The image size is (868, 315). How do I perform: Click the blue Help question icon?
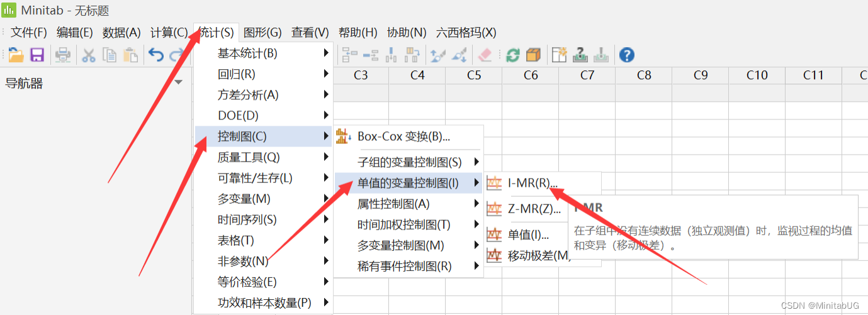coord(626,55)
